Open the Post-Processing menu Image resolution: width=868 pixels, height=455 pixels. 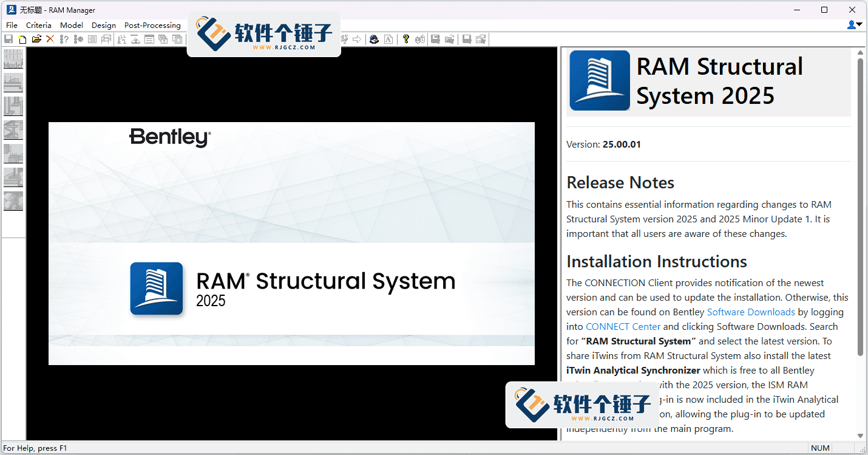point(152,26)
